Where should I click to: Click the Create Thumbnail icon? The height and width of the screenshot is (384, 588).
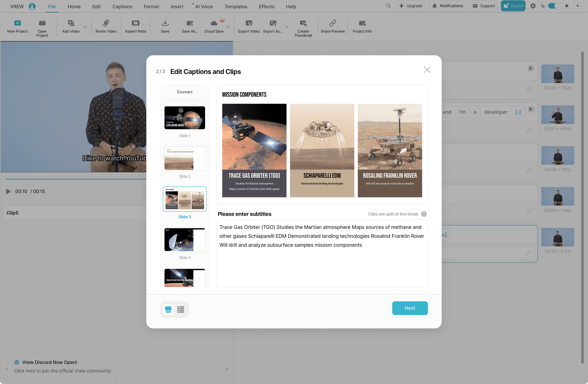point(303,23)
